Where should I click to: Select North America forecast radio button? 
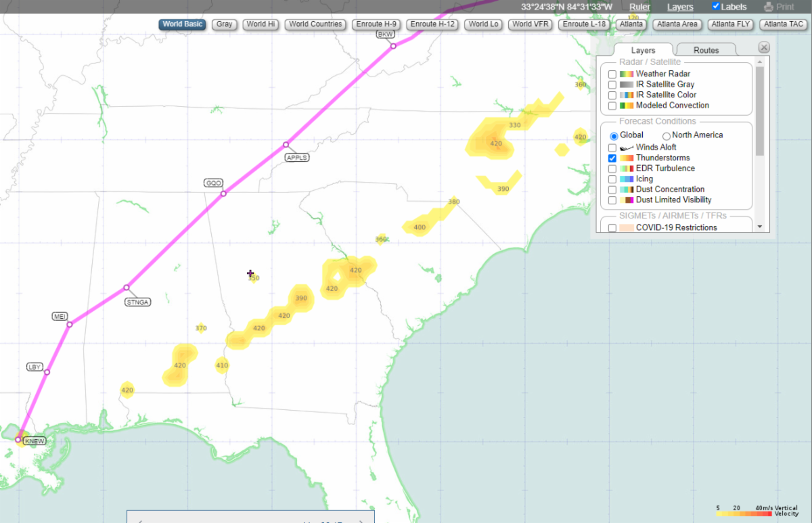point(666,135)
